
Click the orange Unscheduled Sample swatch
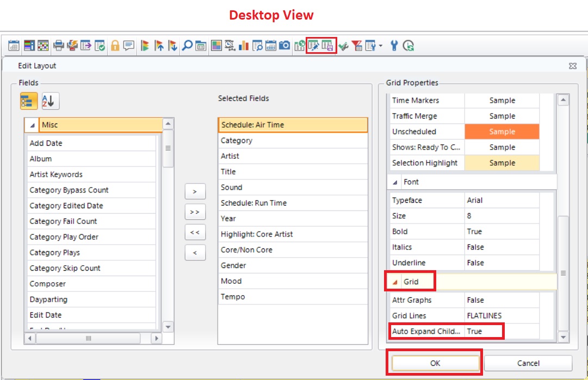pyautogui.click(x=501, y=132)
